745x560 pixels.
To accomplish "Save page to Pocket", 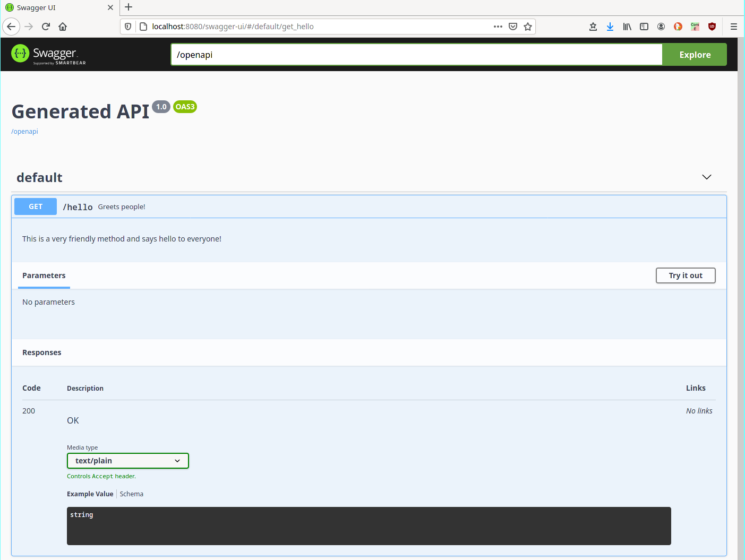I will click(513, 27).
